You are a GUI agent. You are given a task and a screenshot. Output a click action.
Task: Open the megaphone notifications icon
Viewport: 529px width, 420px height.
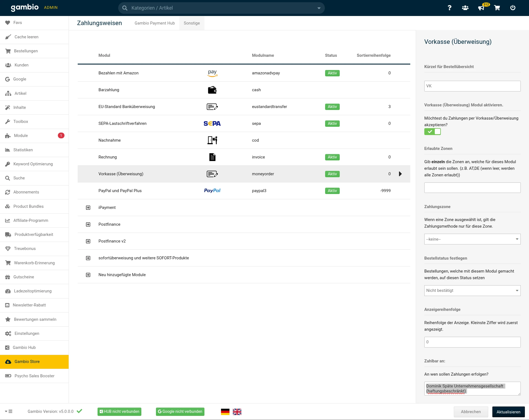pyautogui.click(x=481, y=8)
